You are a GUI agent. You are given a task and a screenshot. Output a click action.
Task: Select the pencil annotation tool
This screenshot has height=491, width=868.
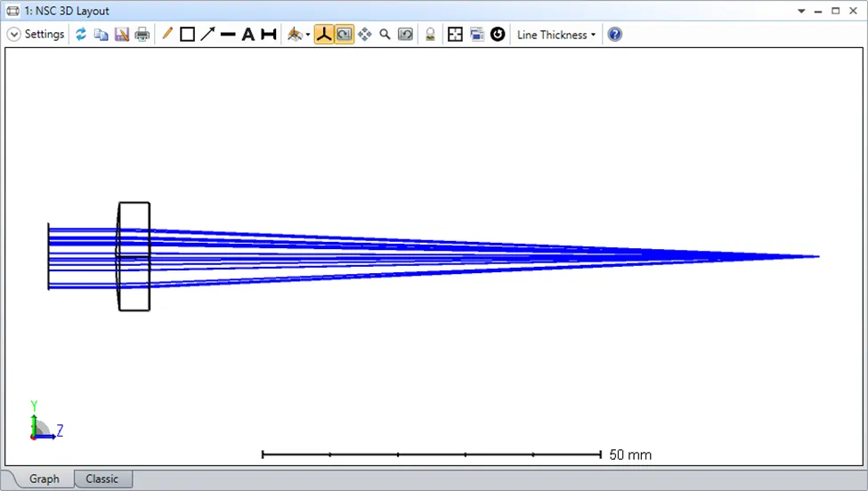coord(166,35)
